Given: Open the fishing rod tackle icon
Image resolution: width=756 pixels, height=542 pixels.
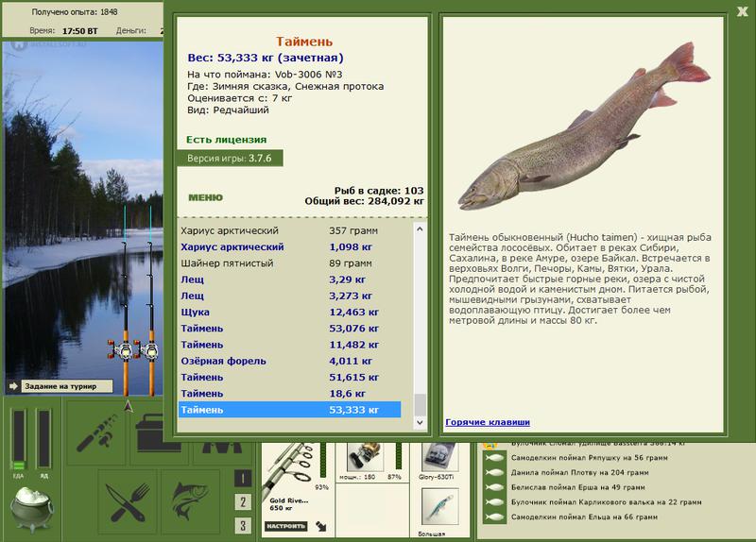Looking at the screenshot, I should pos(96,432).
